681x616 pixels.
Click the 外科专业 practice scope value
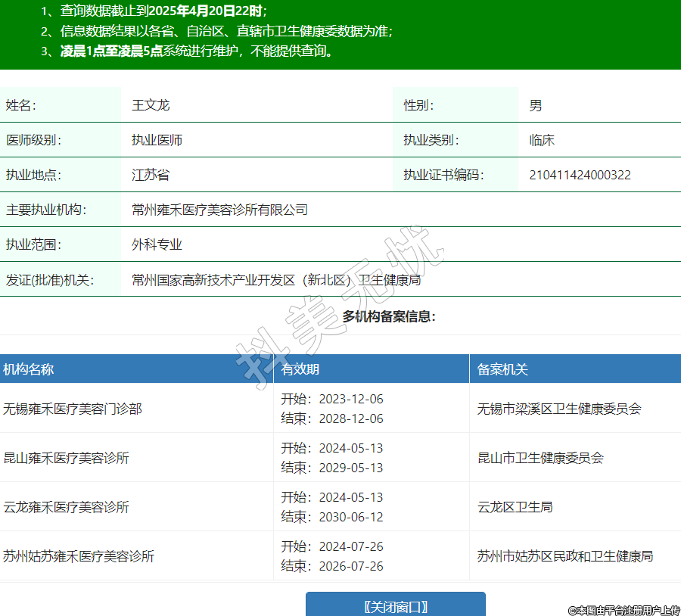coord(157,244)
